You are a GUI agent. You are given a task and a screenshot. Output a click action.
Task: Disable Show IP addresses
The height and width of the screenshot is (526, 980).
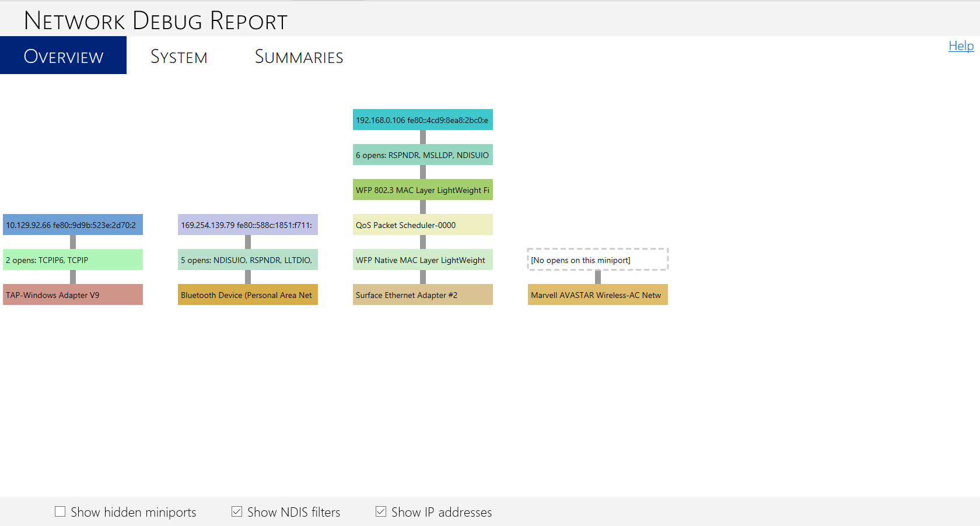[380, 511]
